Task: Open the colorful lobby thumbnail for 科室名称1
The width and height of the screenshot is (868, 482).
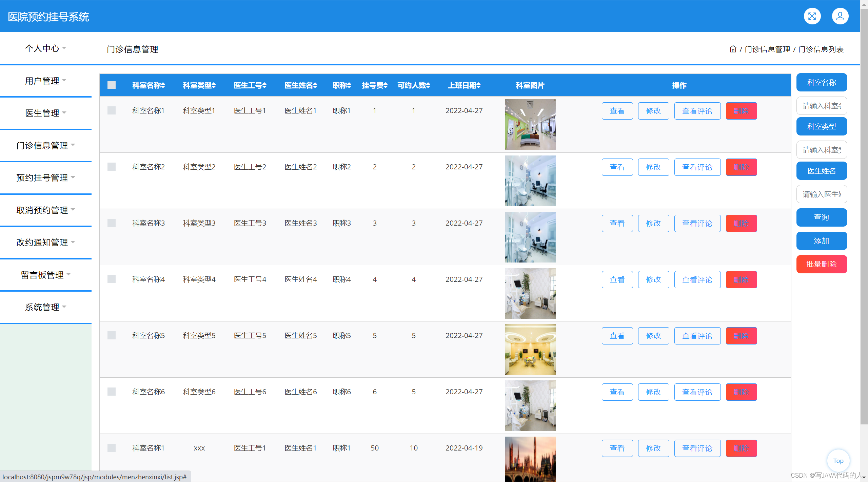Action: 530,125
